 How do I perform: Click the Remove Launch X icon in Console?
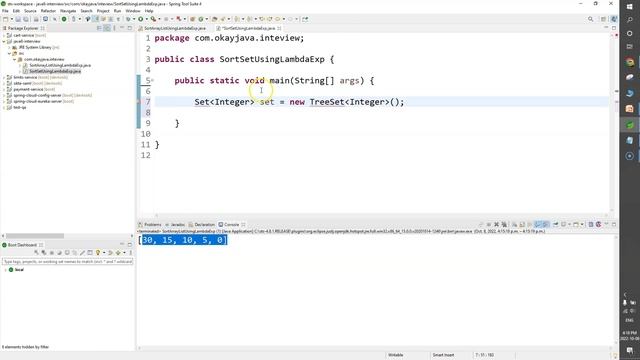[x=497, y=224]
